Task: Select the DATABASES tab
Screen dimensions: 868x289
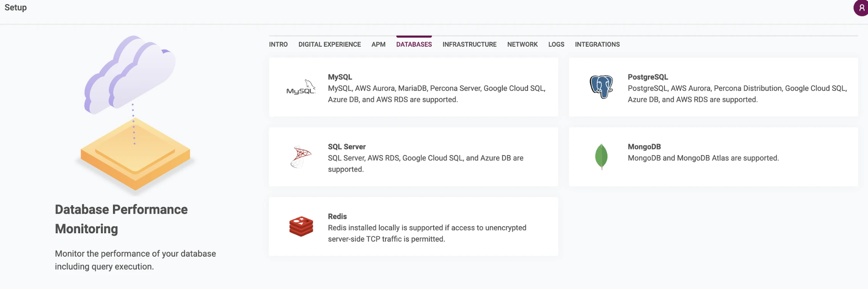Action: [x=414, y=44]
